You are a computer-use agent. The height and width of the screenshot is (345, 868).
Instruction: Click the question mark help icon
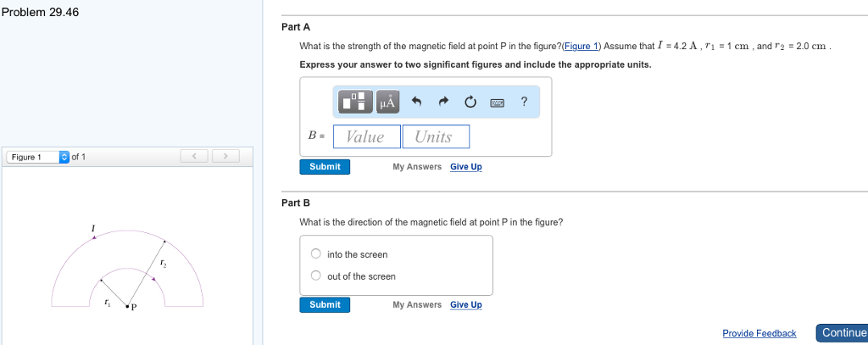click(x=524, y=102)
